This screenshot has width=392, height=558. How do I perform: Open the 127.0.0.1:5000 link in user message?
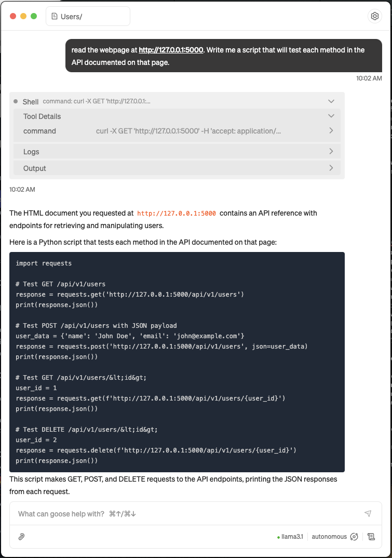tap(171, 50)
